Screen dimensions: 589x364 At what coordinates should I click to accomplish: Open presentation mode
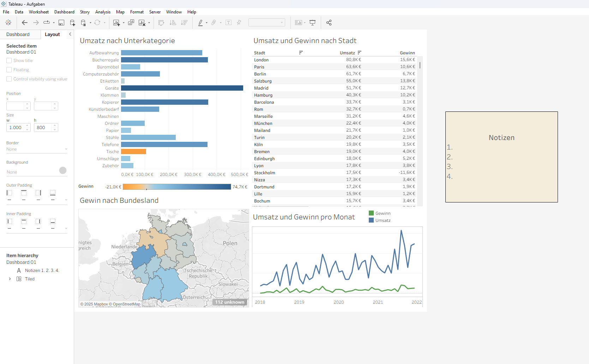(x=312, y=23)
